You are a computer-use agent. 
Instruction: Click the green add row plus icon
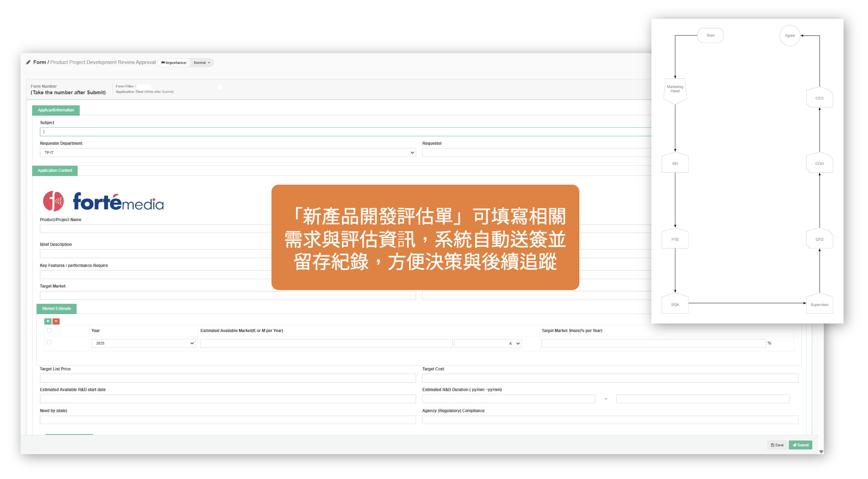pyautogui.click(x=48, y=321)
